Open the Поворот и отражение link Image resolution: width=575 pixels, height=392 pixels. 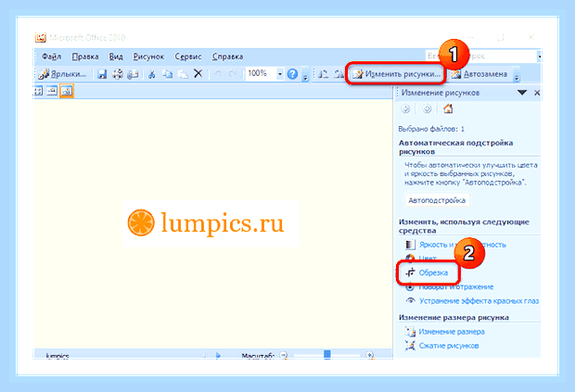(456, 287)
